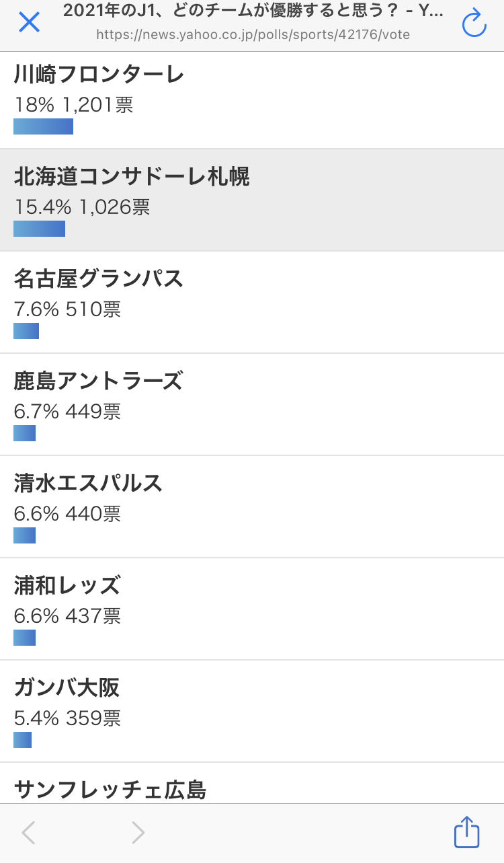The height and width of the screenshot is (863, 504).
Task: Close the in-app browser with the X icon
Action: [x=29, y=22]
